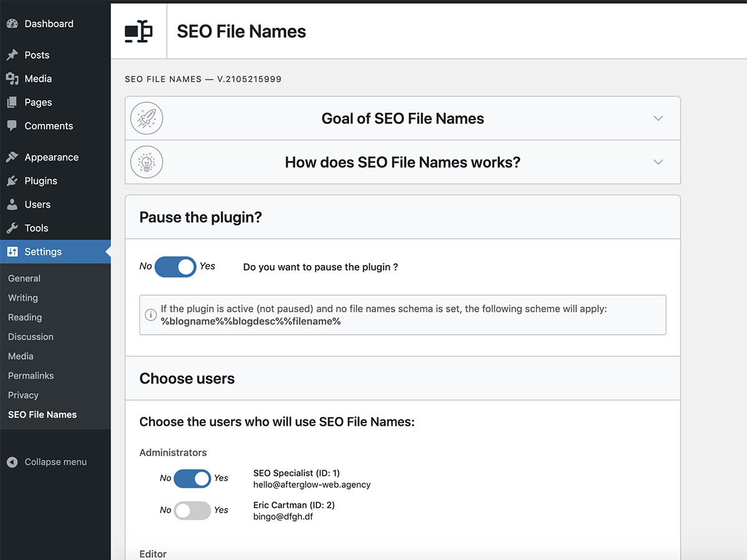Click the Pages icon in sidebar

tap(12, 102)
